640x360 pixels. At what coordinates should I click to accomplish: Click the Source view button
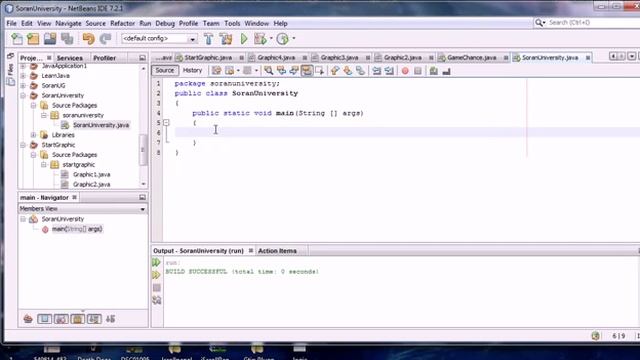pos(165,70)
